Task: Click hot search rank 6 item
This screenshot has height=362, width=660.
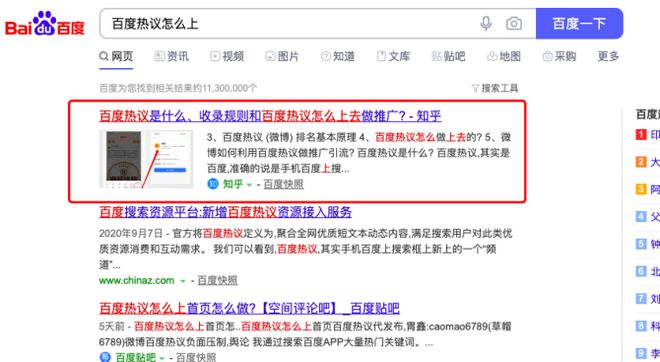Action: [x=647, y=272]
